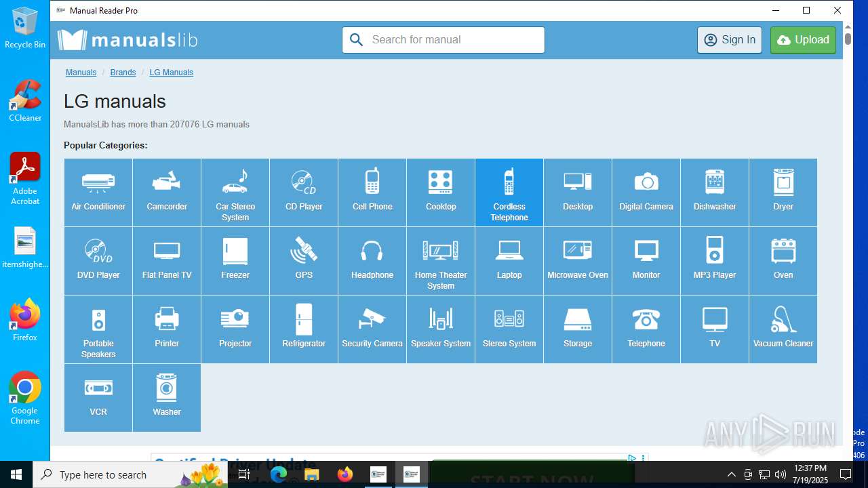Click the taskbar search box

(130, 474)
